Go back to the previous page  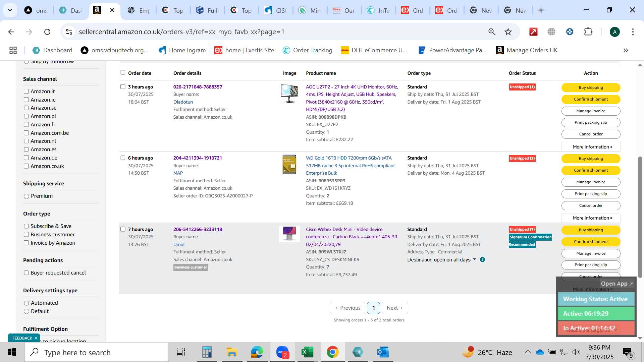(11, 32)
